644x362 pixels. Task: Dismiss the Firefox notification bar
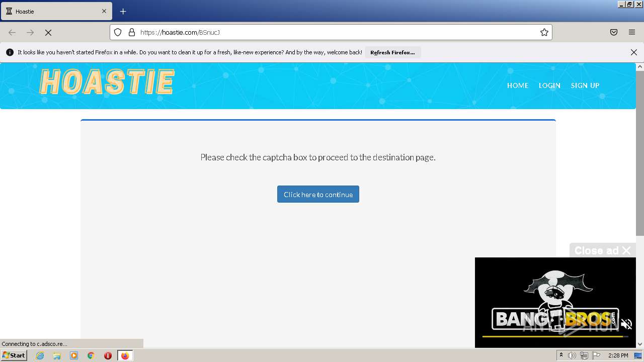[x=634, y=52]
